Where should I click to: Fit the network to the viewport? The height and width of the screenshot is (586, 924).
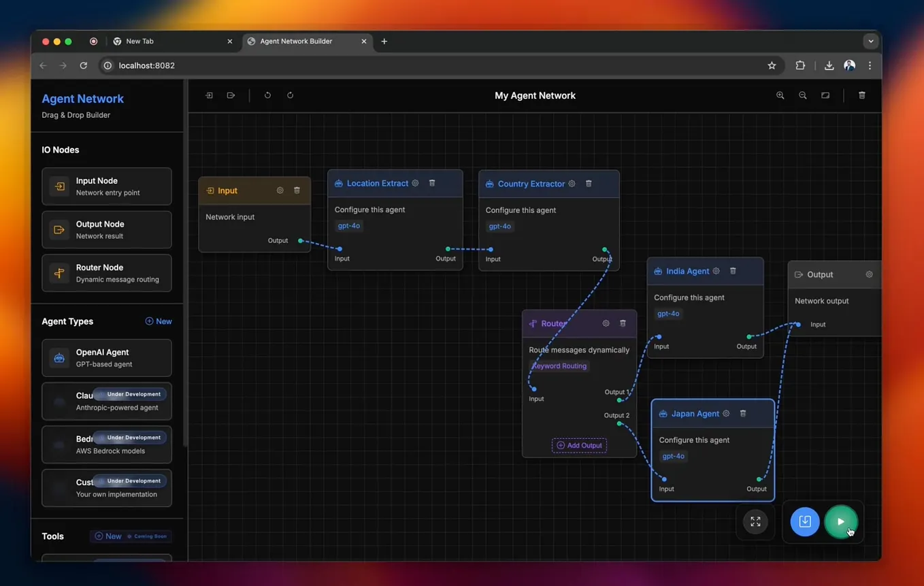[x=825, y=95]
